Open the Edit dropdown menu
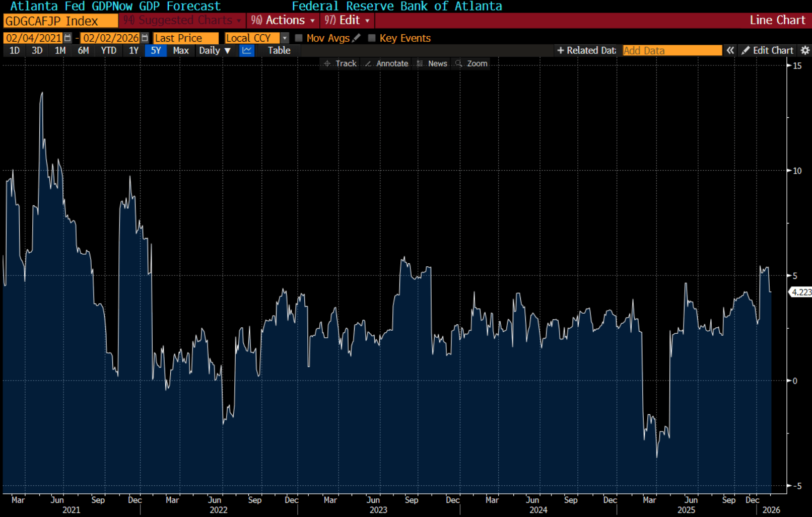Viewport: 812px width, 517px height. coord(348,21)
